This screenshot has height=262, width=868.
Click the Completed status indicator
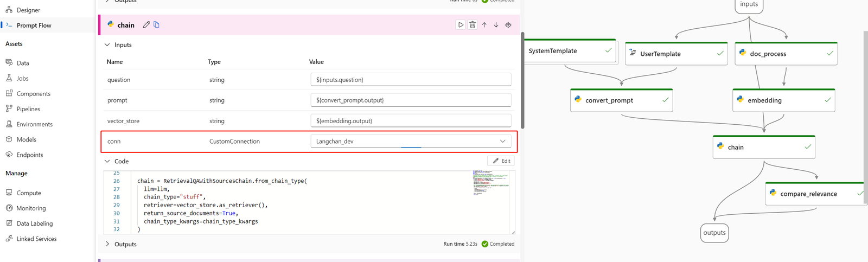(x=498, y=244)
